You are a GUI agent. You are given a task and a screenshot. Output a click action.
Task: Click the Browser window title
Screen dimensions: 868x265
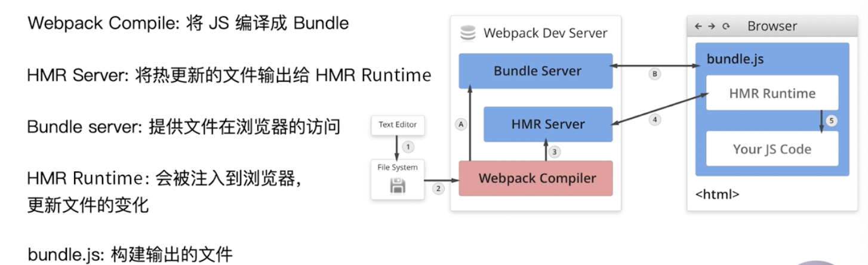[x=772, y=27]
